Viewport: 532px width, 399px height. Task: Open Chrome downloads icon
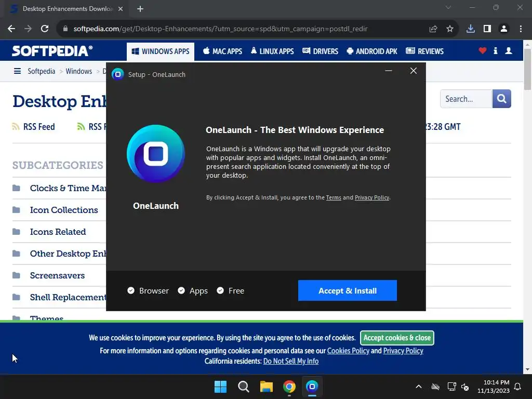(x=471, y=29)
